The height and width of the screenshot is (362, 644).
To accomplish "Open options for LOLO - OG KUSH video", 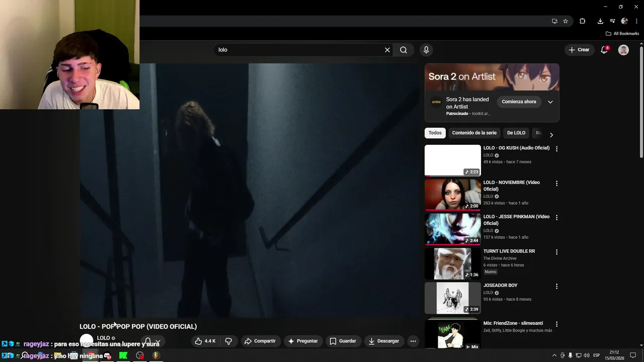I will (x=556, y=149).
